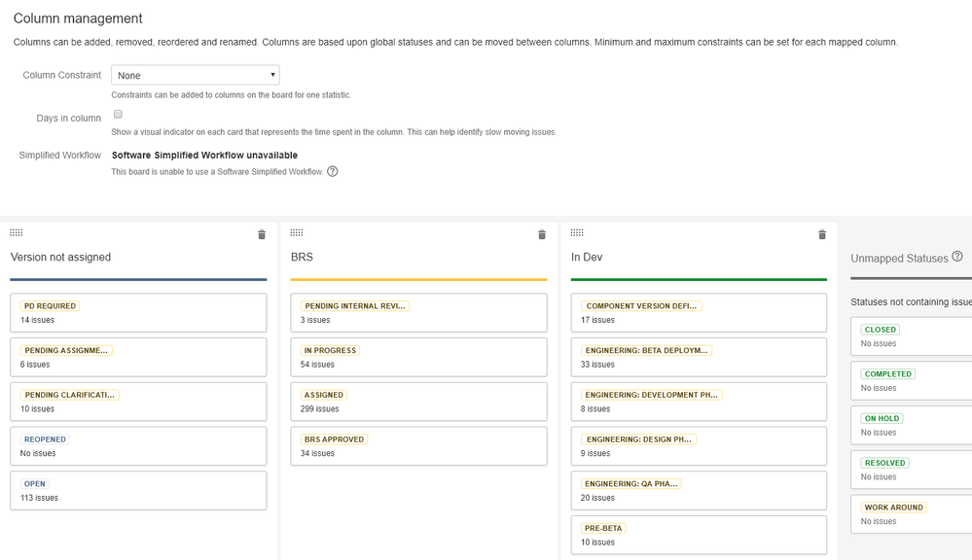Image resolution: width=972 pixels, height=560 pixels.
Task: Select the ASSIGNED status card
Action: 418,402
